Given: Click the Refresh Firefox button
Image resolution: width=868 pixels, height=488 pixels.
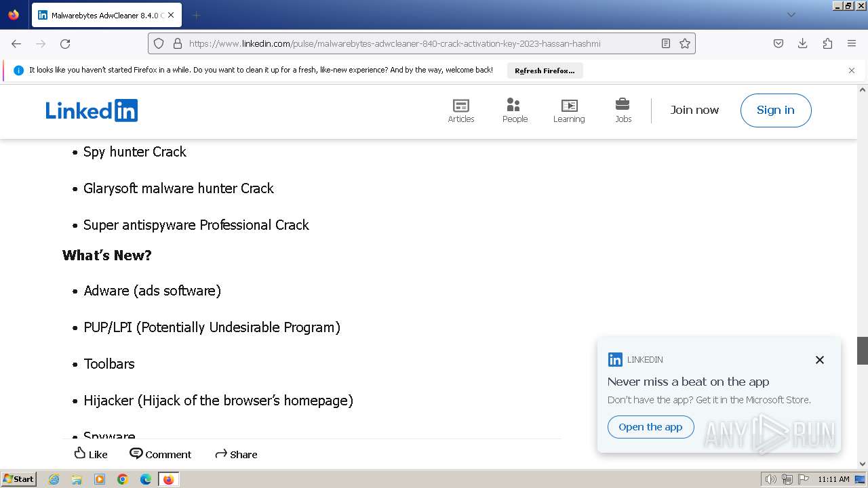Looking at the screenshot, I should pos(545,70).
